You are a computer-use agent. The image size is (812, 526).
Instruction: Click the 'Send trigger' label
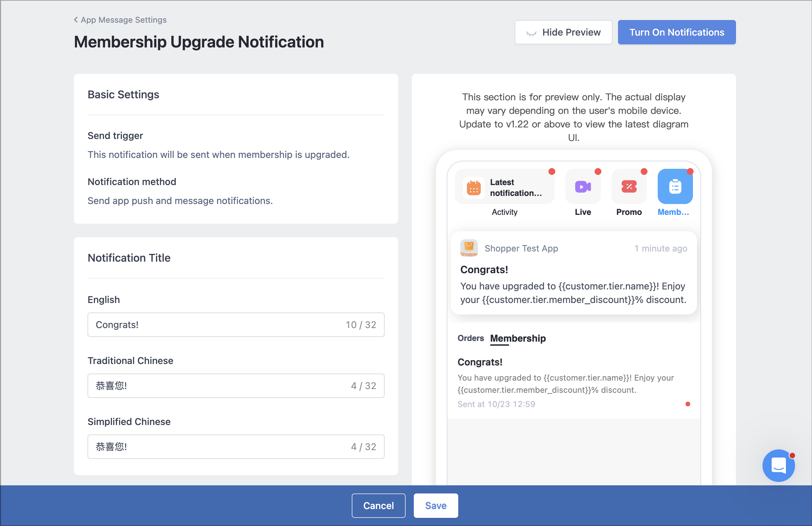pyautogui.click(x=115, y=136)
